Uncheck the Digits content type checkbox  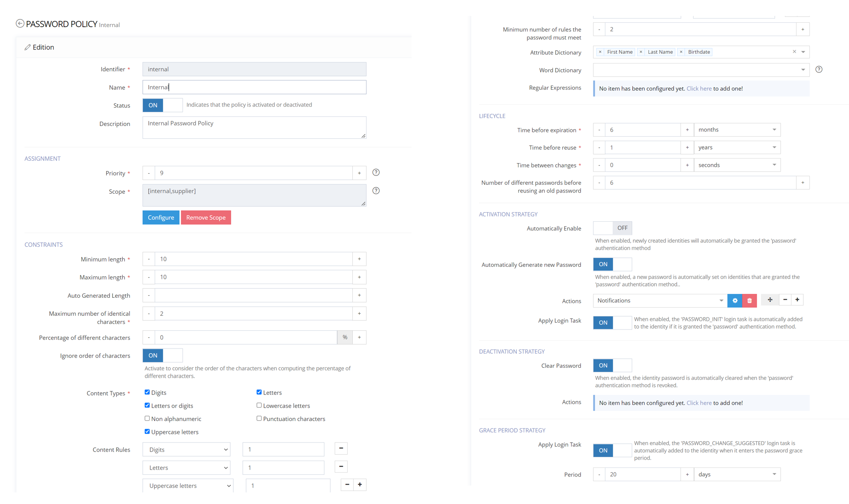(x=147, y=392)
